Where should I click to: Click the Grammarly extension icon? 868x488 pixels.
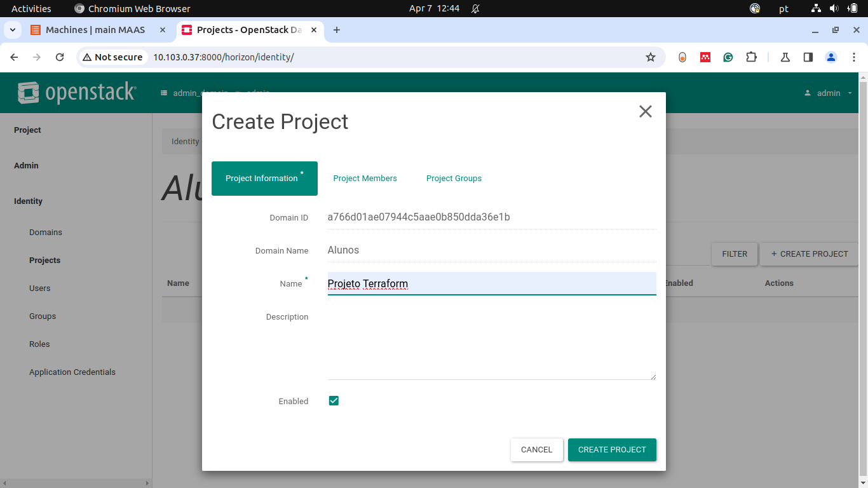728,57
